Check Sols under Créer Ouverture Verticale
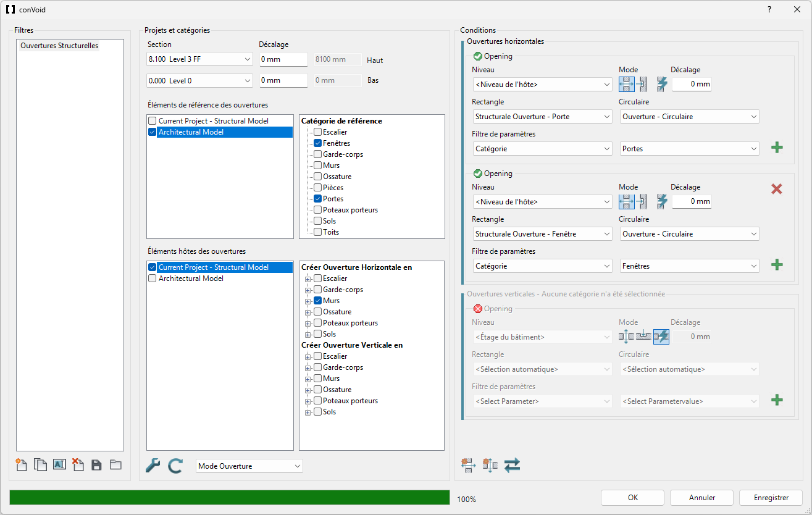 (x=317, y=412)
